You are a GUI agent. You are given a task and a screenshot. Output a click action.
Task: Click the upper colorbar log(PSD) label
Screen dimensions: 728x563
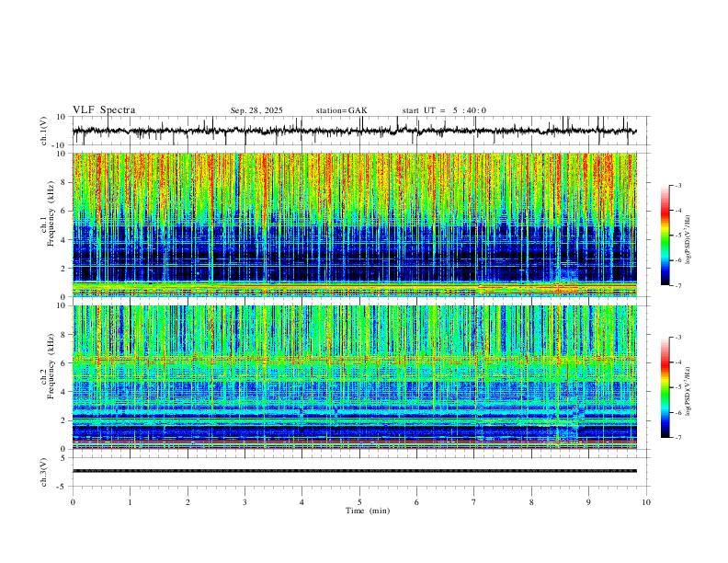(688, 239)
